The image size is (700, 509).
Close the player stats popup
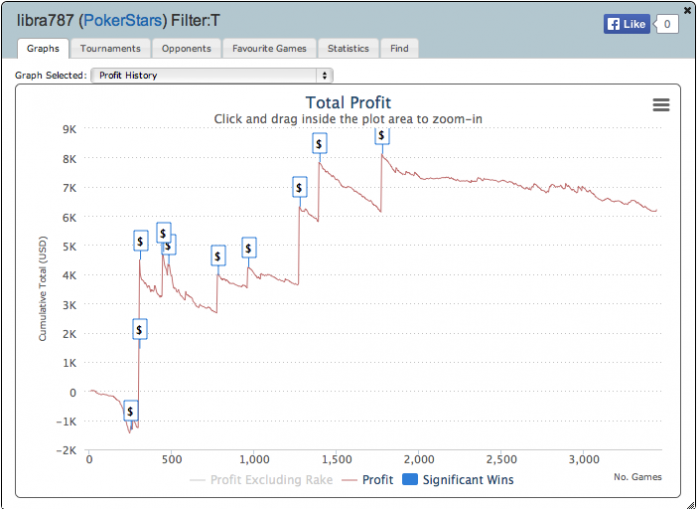tap(688, 10)
